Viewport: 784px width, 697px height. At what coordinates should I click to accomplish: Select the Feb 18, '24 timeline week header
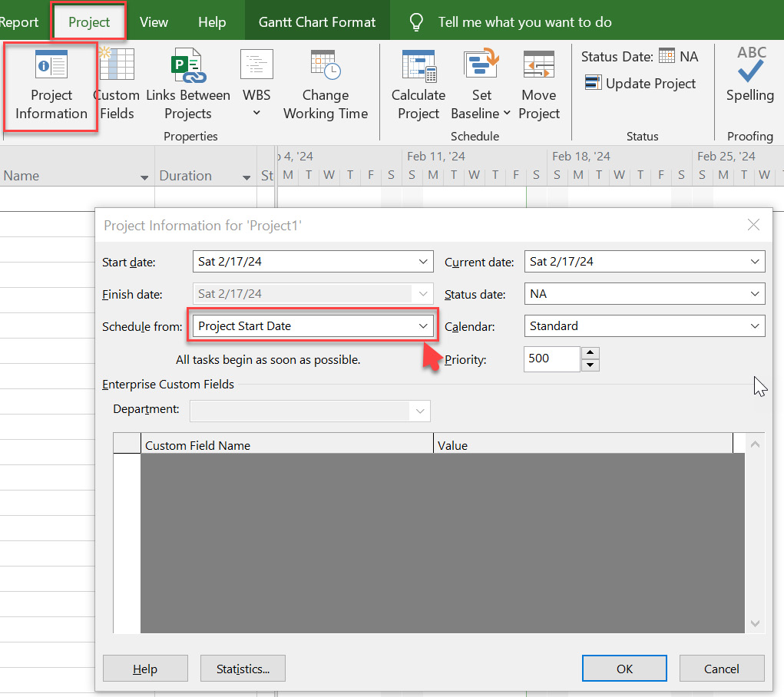[619, 157]
